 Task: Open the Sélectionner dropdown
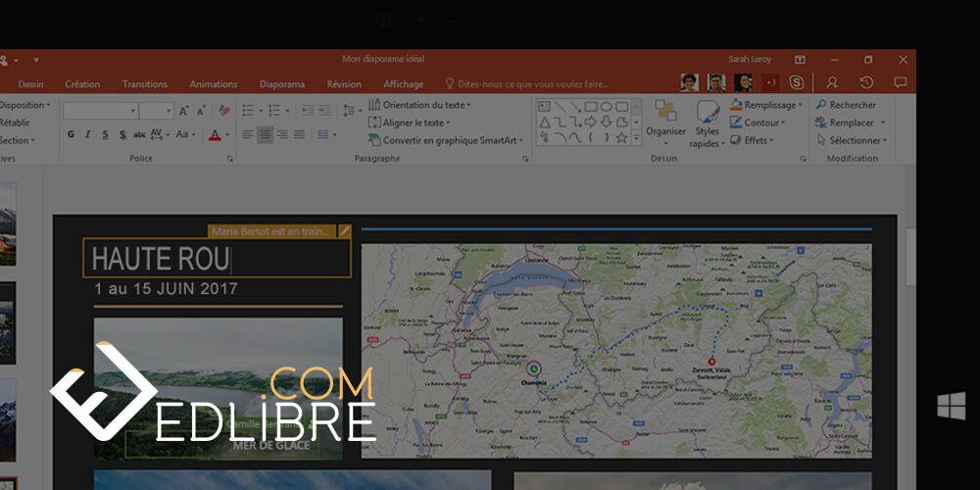[x=852, y=140]
